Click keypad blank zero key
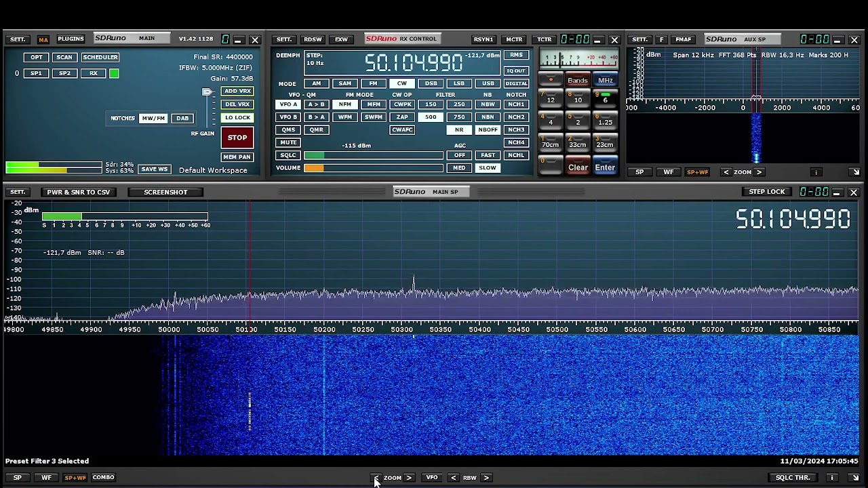The height and width of the screenshot is (488, 868). pyautogui.click(x=551, y=166)
